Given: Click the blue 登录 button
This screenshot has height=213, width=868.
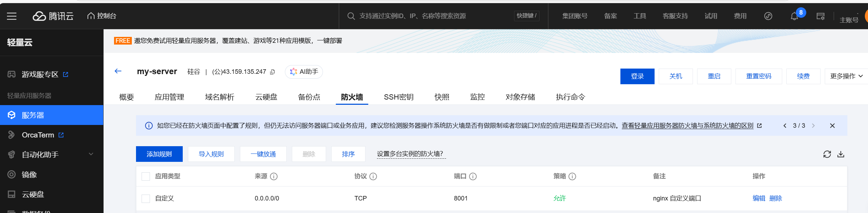Looking at the screenshot, I should (x=637, y=76).
